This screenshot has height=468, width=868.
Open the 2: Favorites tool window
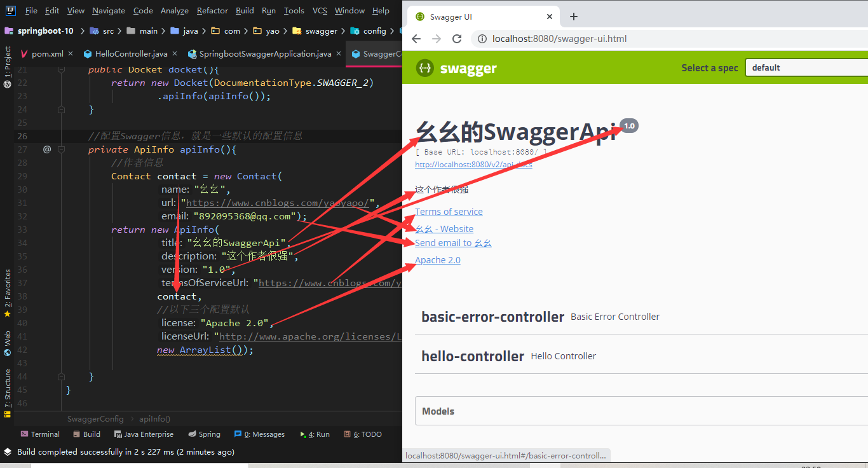coord(8,293)
